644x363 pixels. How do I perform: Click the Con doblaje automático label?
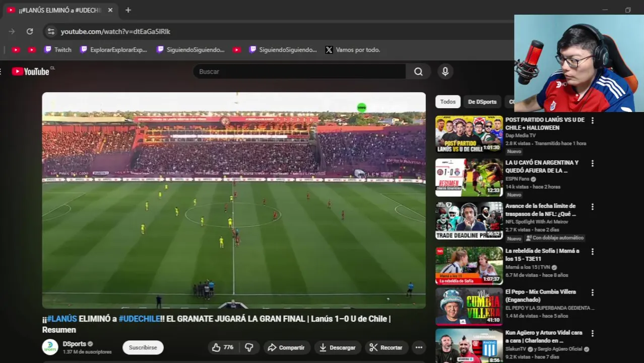click(554, 238)
